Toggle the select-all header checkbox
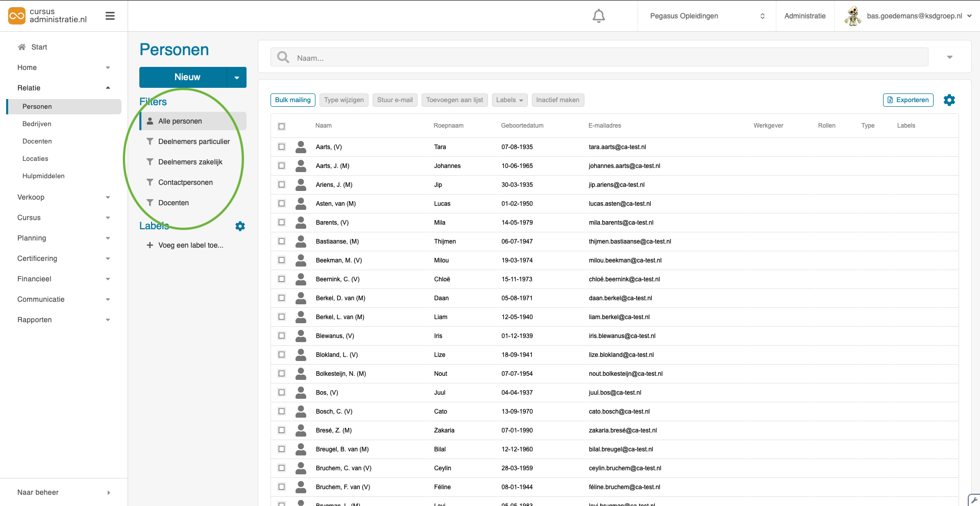This screenshot has height=506, width=980. click(x=282, y=126)
